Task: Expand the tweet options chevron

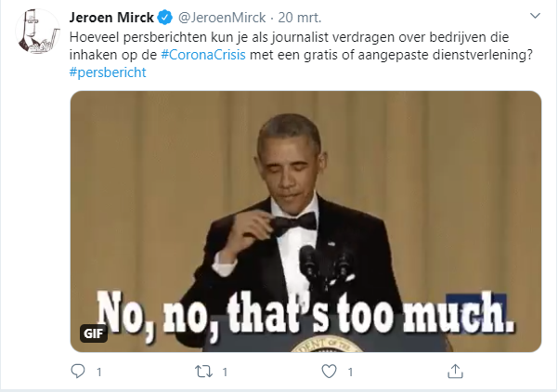Action: point(535,16)
